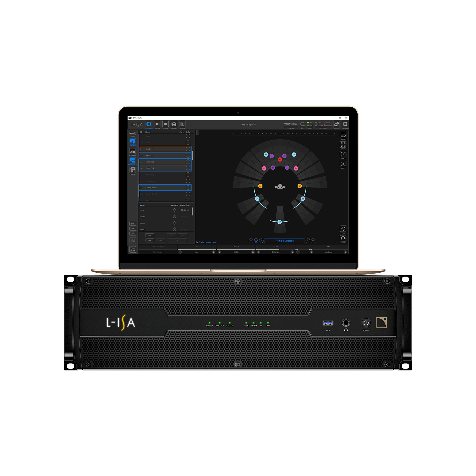Screen dimensions: 476x476
Task: Solo source 24 Trans FX R
Action: pyautogui.click(x=188, y=168)
